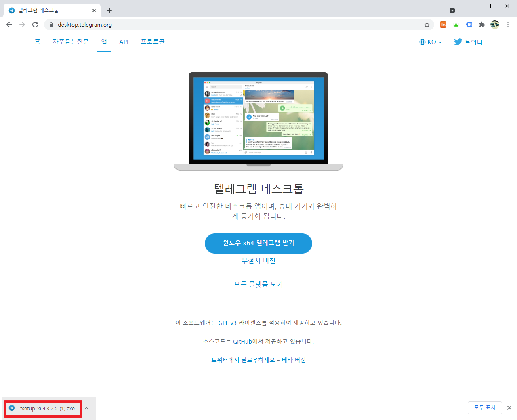Close the 텔레그램 데스크톱 tab
517x420 pixels.
click(94, 10)
